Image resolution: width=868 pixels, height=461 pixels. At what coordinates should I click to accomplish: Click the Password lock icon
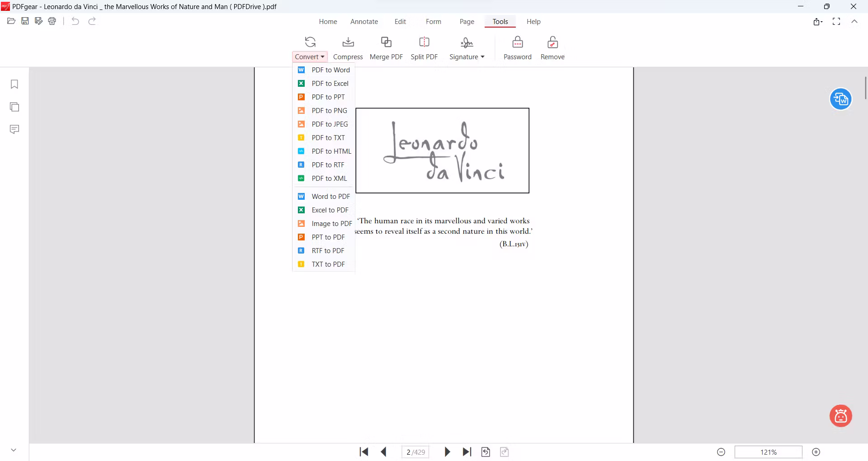(518, 42)
